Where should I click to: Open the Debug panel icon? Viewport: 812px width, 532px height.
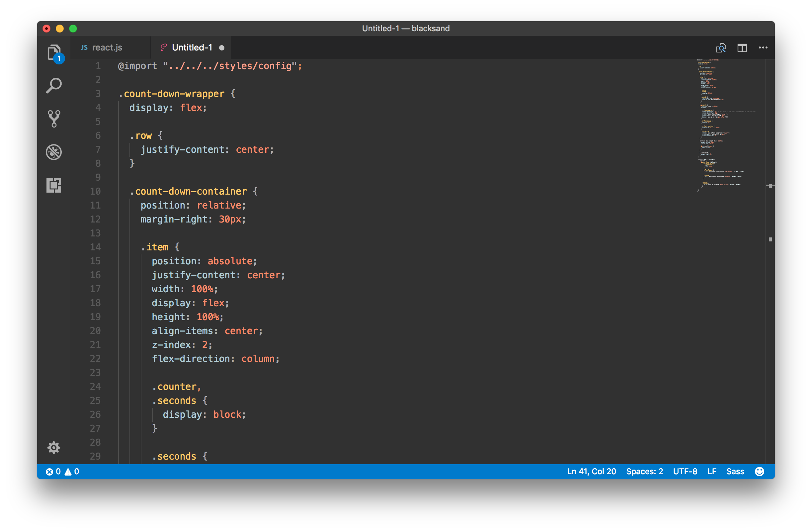pyautogui.click(x=53, y=152)
